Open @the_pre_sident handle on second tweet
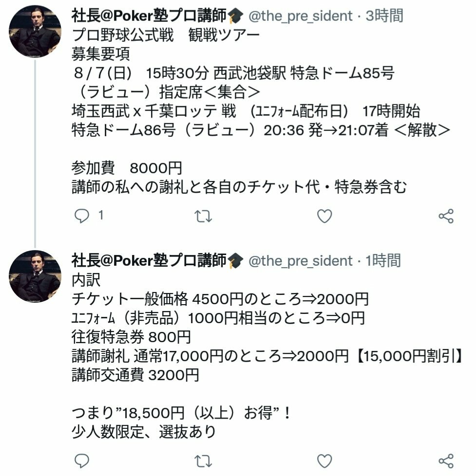The height and width of the screenshot is (476, 476). 300,260
